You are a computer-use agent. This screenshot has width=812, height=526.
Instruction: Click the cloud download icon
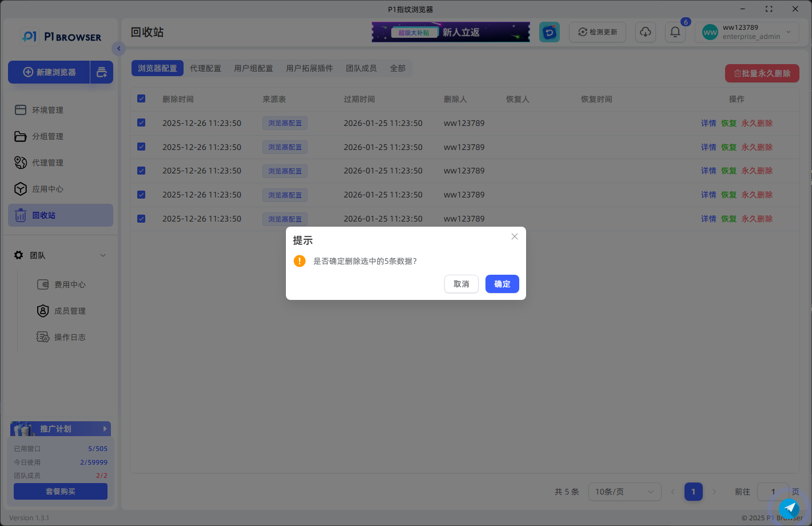point(645,32)
